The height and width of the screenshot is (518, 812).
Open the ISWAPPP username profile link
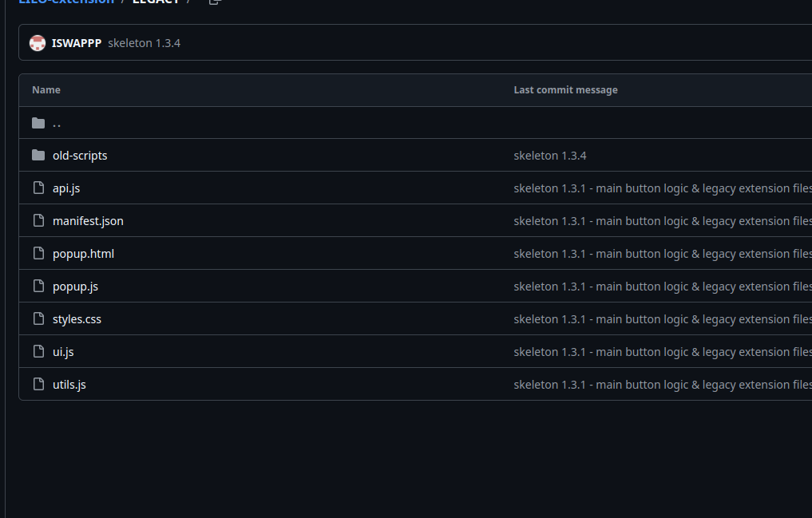[x=77, y=43]
